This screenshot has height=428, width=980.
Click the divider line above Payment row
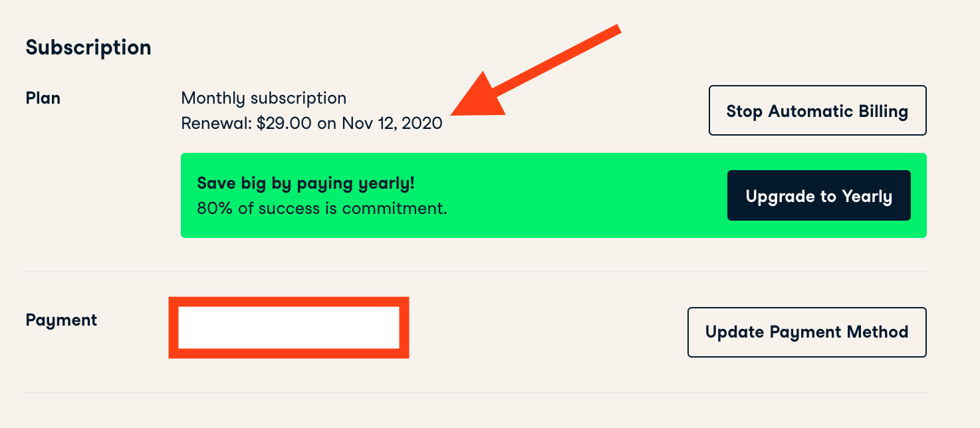tap(475, 272)
